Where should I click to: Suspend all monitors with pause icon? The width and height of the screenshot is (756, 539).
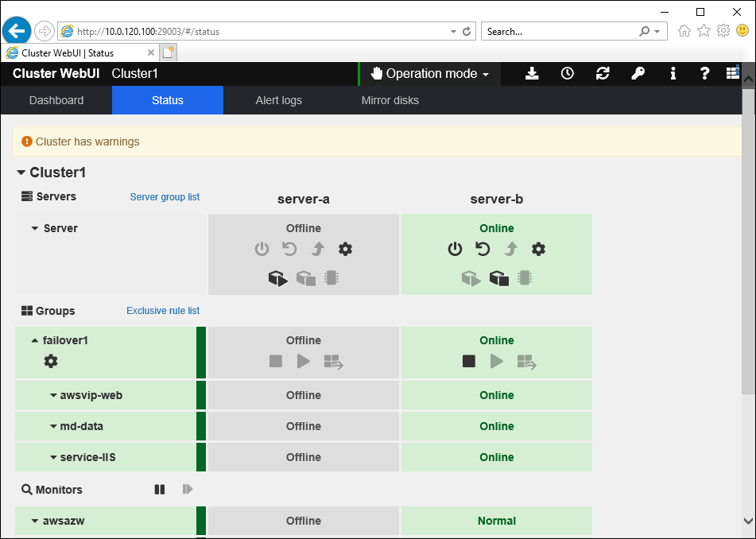tap(160, 490)
